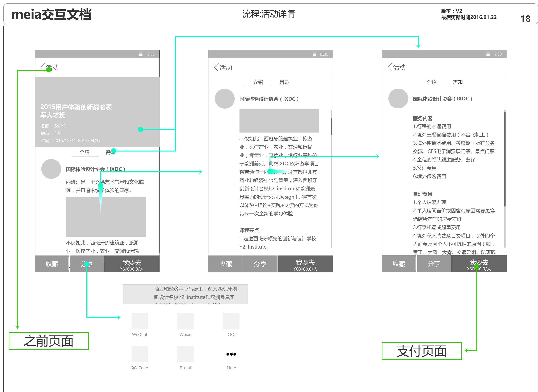The width and height of the screenshot is (538, 392).
Task: Click battery icon in first phone status bar
Action: pos(141,54)
